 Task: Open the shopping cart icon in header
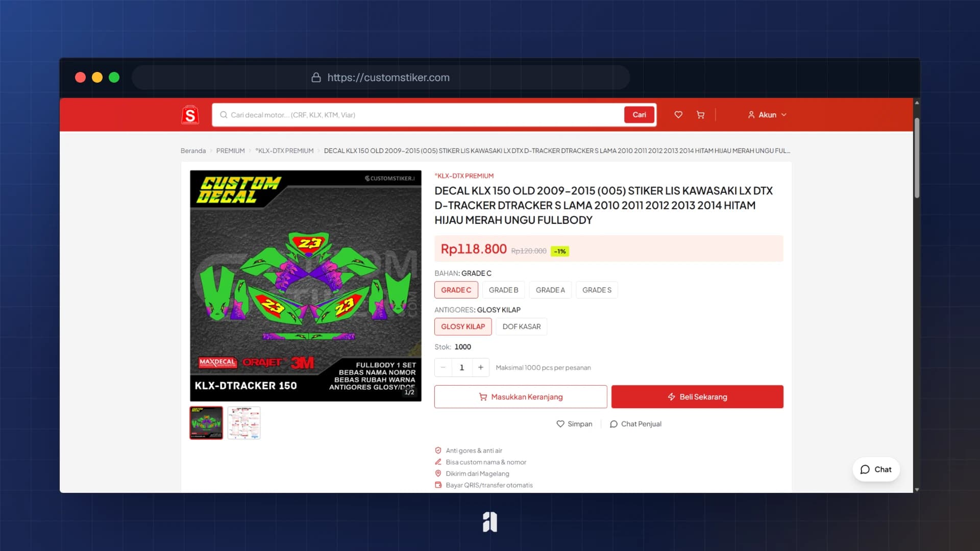pyautogui.click(x=700, y=115)
